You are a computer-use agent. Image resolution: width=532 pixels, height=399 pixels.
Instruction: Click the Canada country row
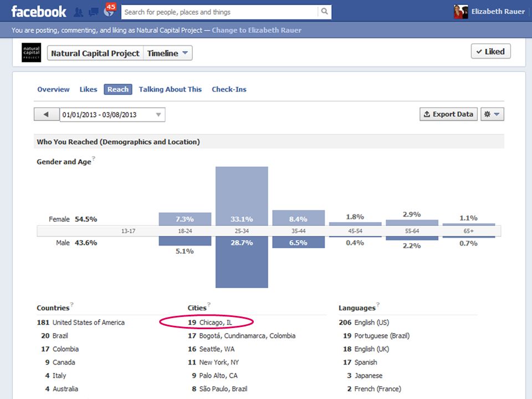point(60,362)
